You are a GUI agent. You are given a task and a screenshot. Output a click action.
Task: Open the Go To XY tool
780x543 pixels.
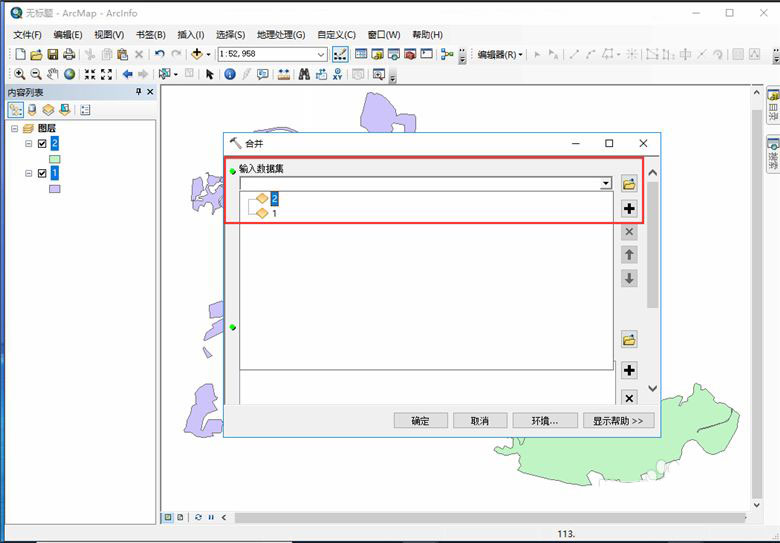click(x=338, y=75)
